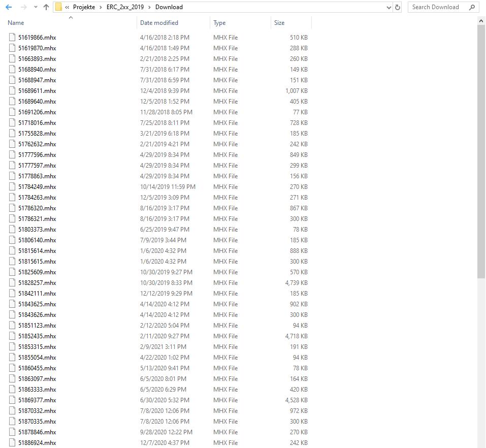Select the file icon of 51619866.mhx
The image size is (486, 448).
tap(12, 37)
